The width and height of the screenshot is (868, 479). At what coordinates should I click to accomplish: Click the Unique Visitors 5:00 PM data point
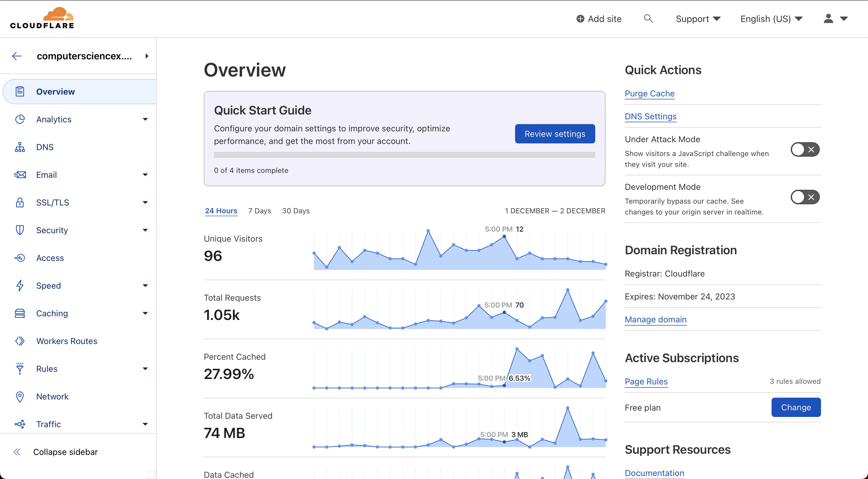(504, 236)
